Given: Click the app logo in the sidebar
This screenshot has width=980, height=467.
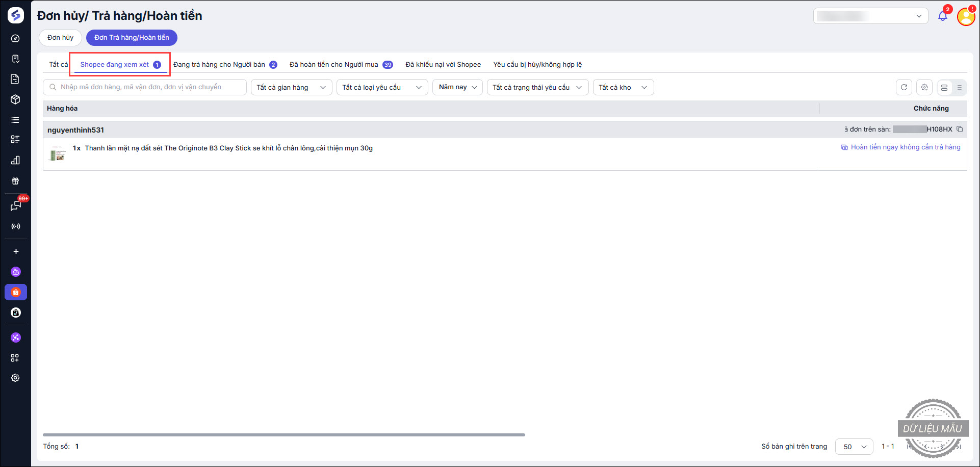Looking at the screenshot, I should click(16, 15).
